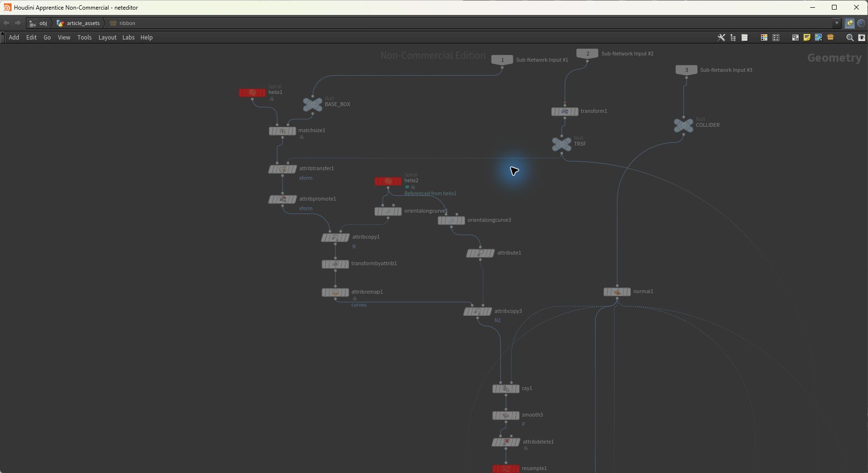Open the tool palette wrench icon
Image resolution: width=868 pixels, height=473 pixels.
[x=721, y=38]
